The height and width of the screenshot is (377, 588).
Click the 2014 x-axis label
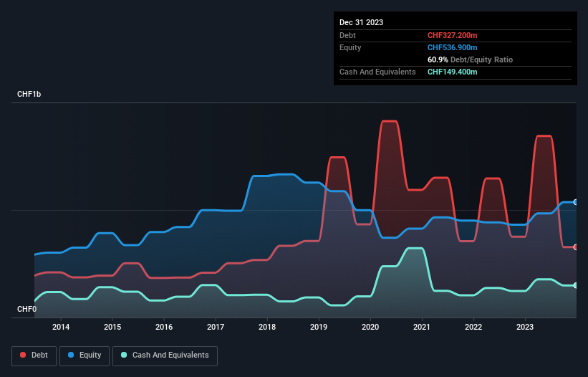tap(61, 327)
